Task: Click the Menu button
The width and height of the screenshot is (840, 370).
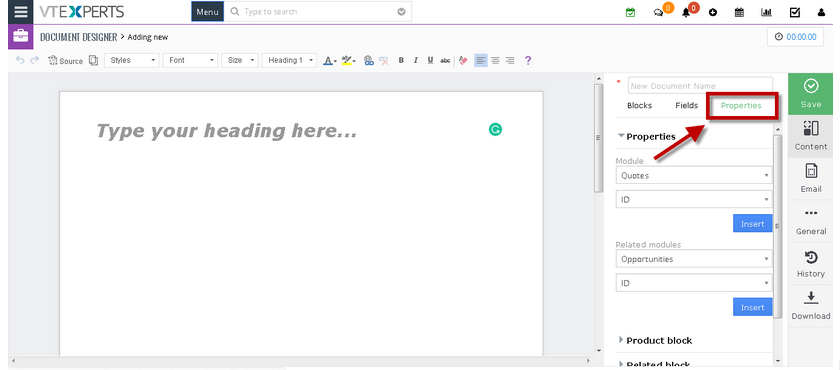Action: [207, 12]
